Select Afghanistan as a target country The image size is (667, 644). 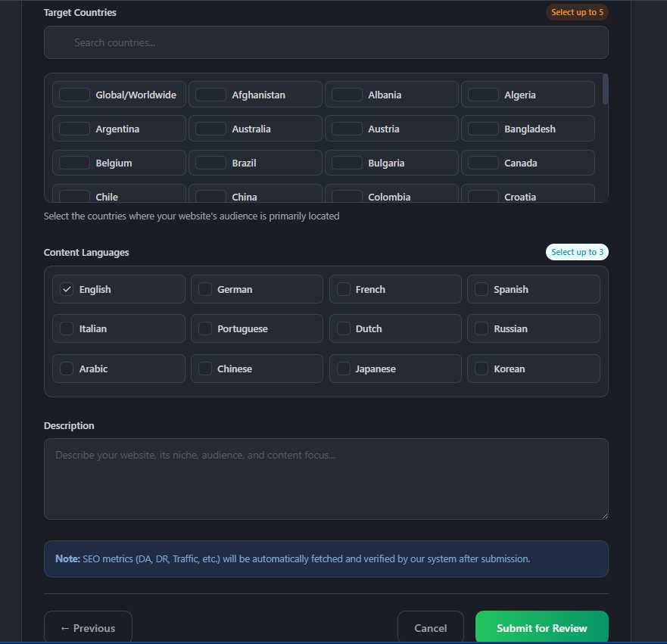210,94
